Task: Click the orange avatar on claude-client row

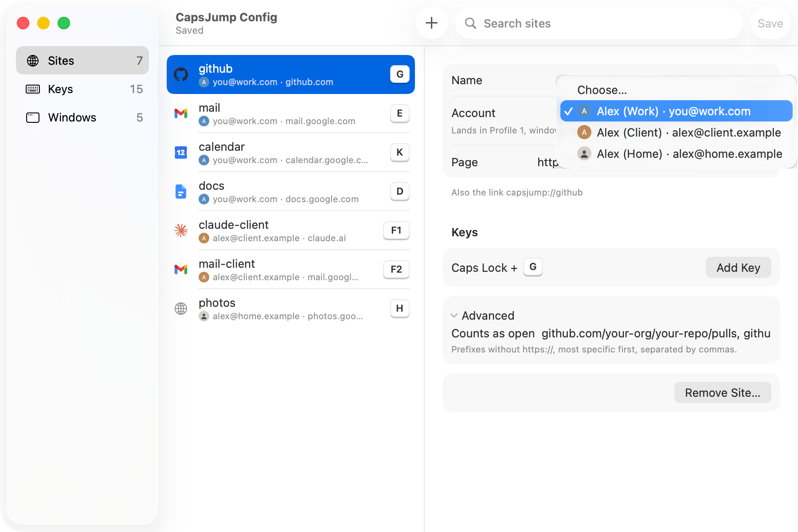Action: [x=204, y=238]
